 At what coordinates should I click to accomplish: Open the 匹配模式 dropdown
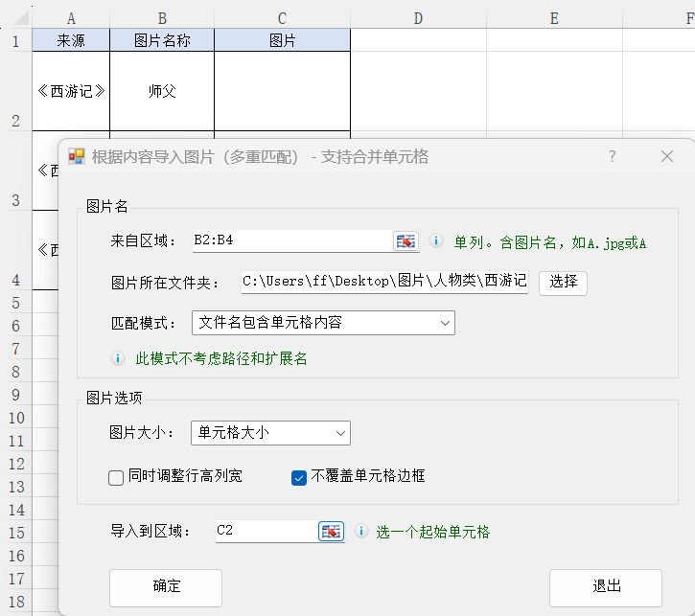pos(323,323)
